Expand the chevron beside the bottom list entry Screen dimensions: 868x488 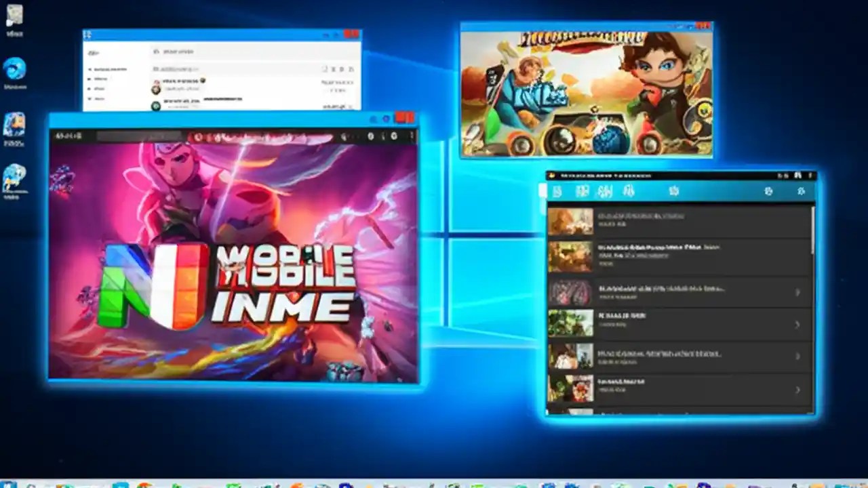pos(797,390)
